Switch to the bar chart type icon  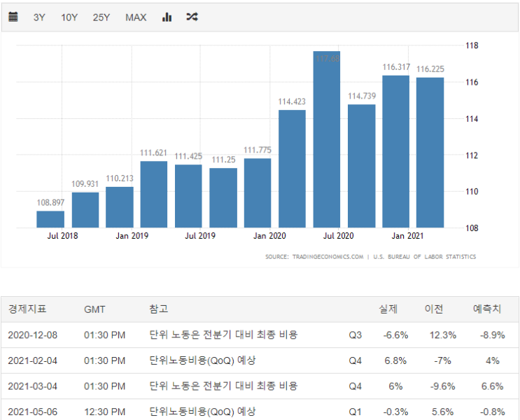(x=167, y=17)
